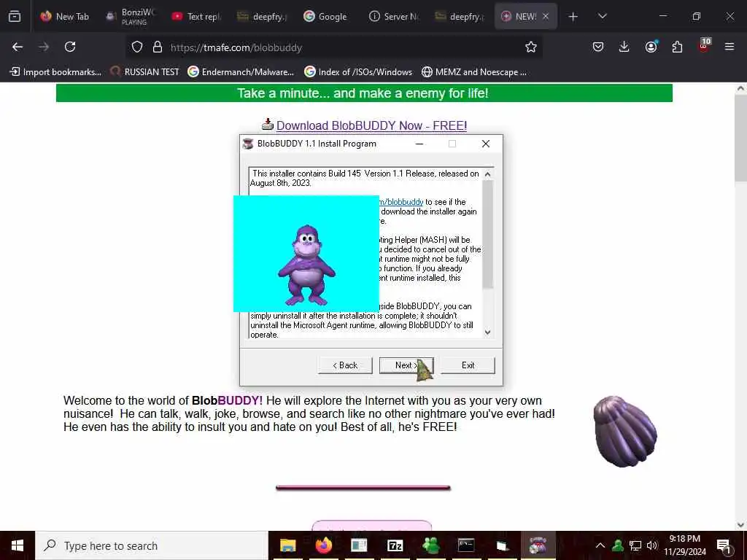Switch to the first deepfry tab
This screenshot has height=560, width=747.
(x=262, y=17)
